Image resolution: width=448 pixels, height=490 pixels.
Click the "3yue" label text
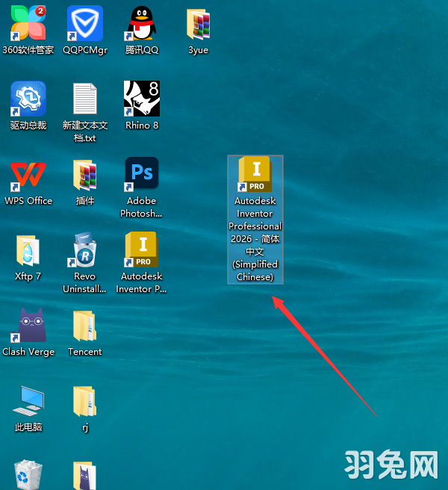pos(198,50)
